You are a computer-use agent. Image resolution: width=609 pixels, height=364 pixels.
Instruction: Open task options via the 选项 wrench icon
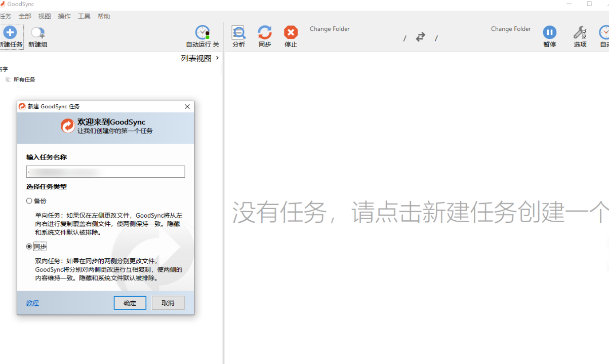(x=580, y=33)
